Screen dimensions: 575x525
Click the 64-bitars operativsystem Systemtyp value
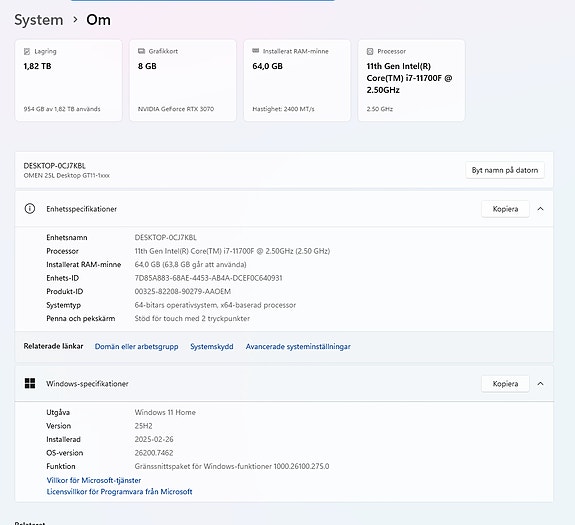[215, 305]
